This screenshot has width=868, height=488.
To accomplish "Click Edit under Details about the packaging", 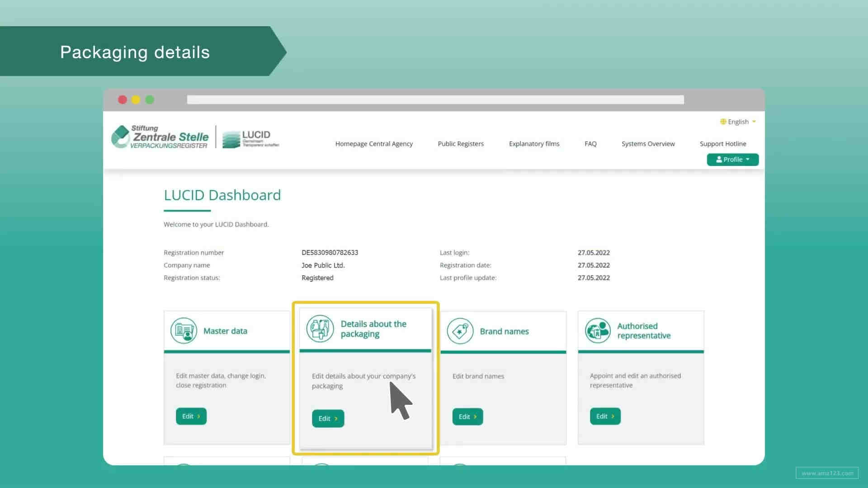I will [x=328, y=418].
